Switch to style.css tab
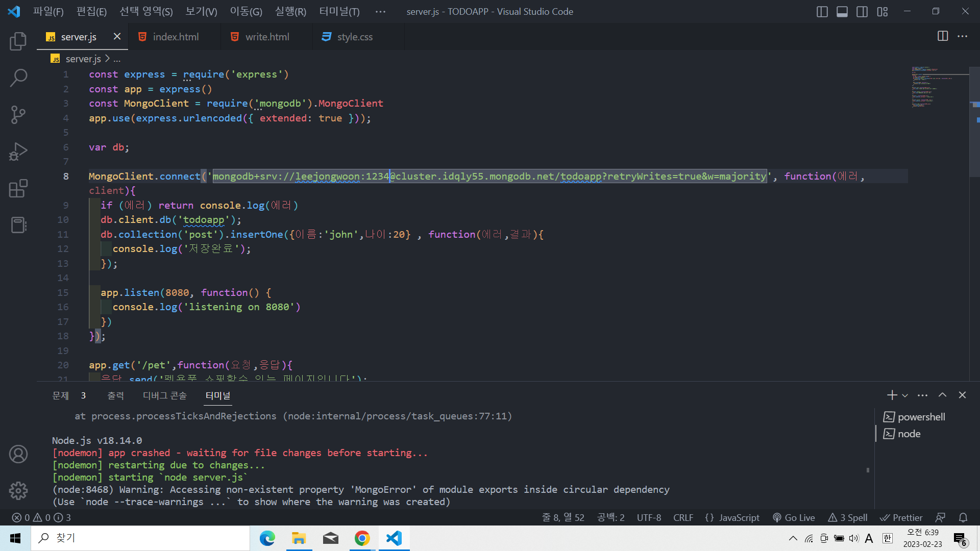The height and width of the screenshot is (551, 980). click(x=358, y=37)
